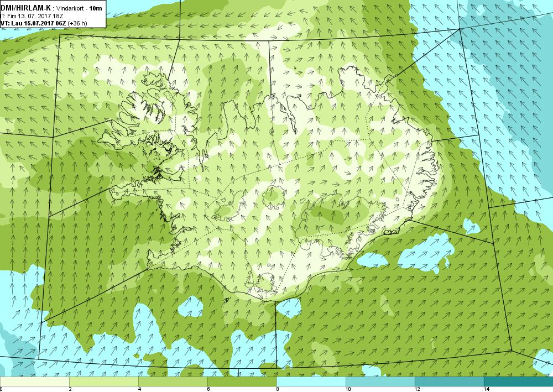Select the 4–6 medium green legend swatch
The image size is (553, 392).
click(x=173, y=382)
